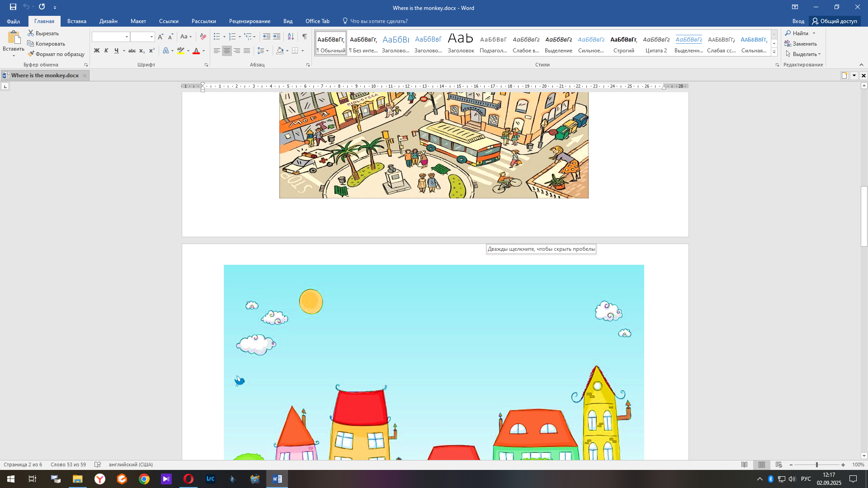Click the Sort A-Z icon
This screenshot has height=488, width=868.
coord(291,37)
